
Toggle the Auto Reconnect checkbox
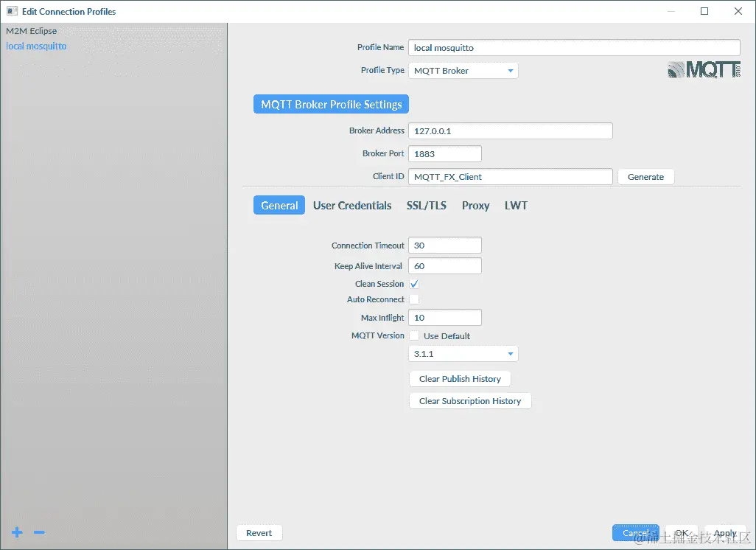click(x=414, y=299)
